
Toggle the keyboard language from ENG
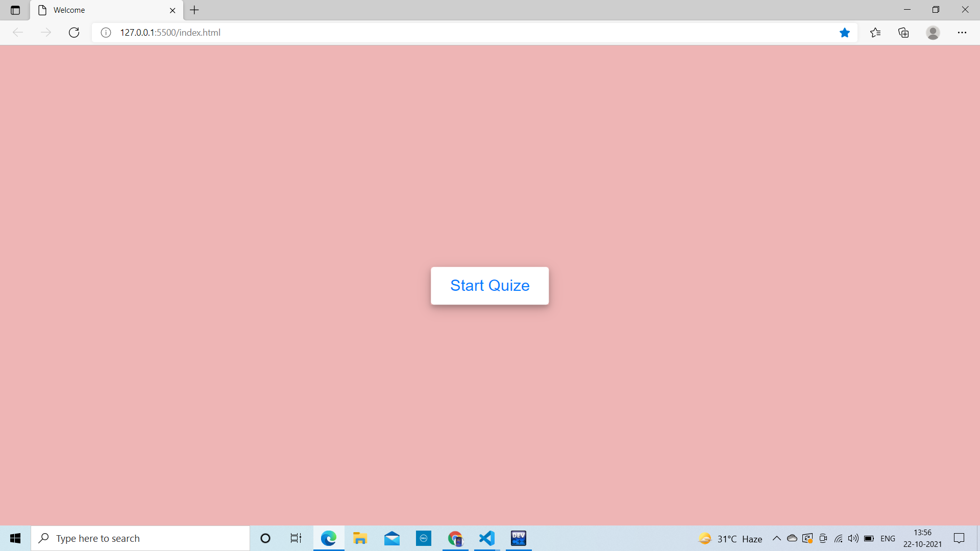pos(888,538)
